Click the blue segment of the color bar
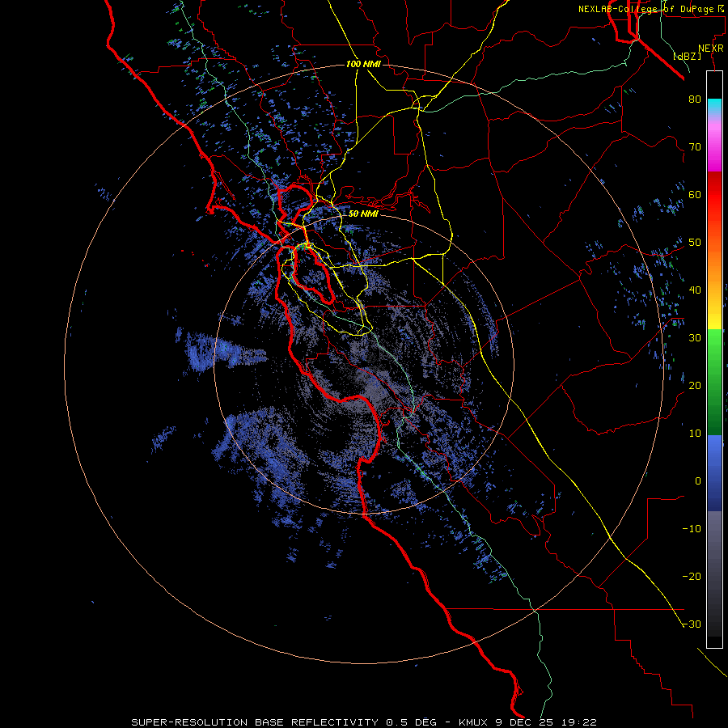Screen dimensions: 728x728 pos(714,473)
